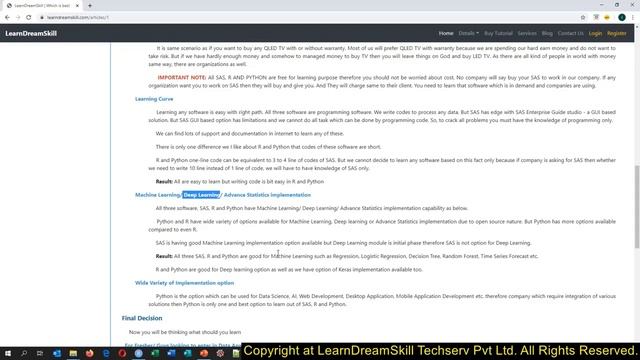Viewport: 640px width, 360px height.
Task: Reload the page with the refresh icon
Action: click(29, 17)
